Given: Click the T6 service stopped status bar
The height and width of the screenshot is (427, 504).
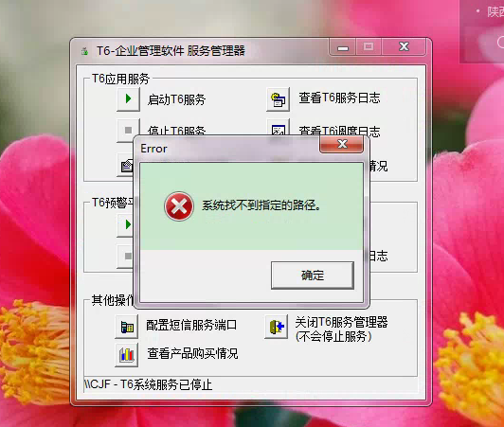Looking at the screenshot, I should point(251,384).
